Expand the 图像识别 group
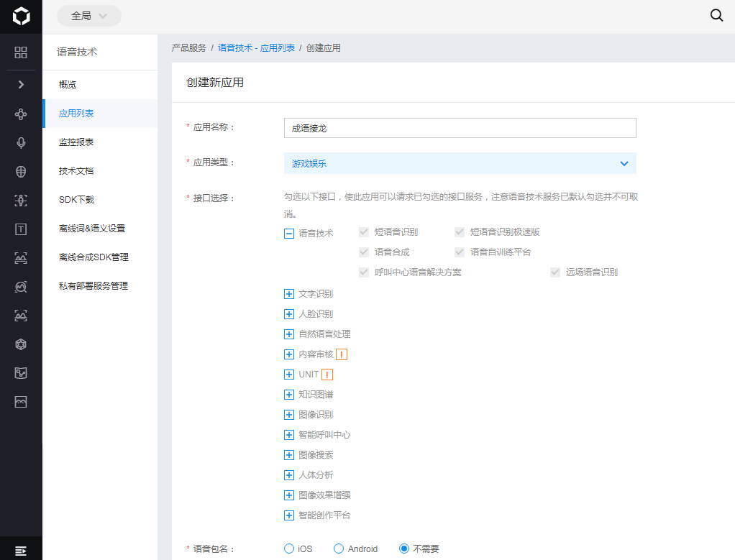Image resolution: width=735 pixels, height=560 pixels. [x=289, y=416]
